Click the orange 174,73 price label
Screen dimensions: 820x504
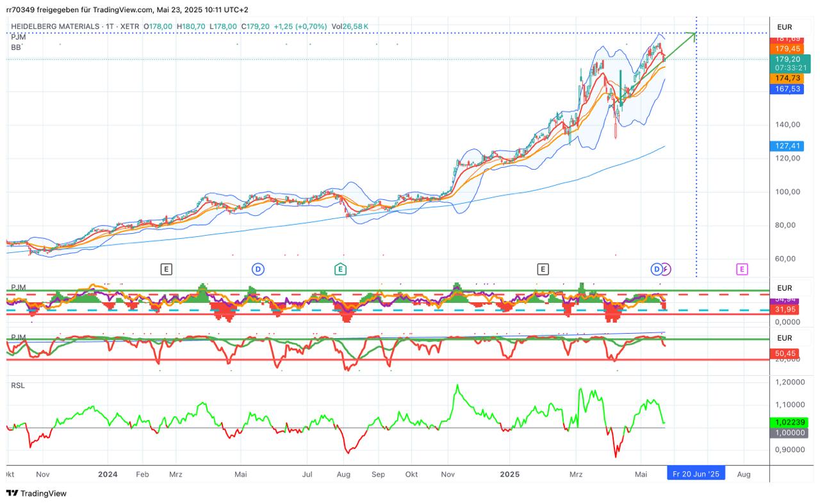pos(787,77)
